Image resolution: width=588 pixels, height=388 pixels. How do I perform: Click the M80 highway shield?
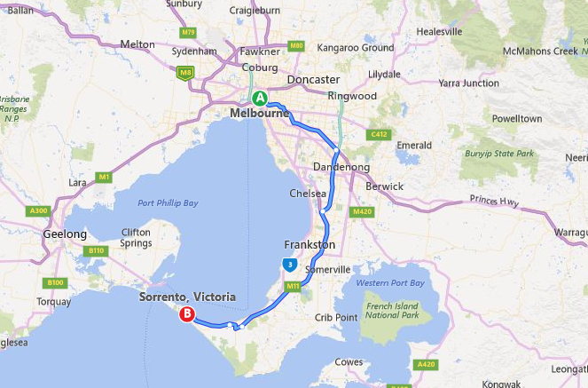point(296,46)
